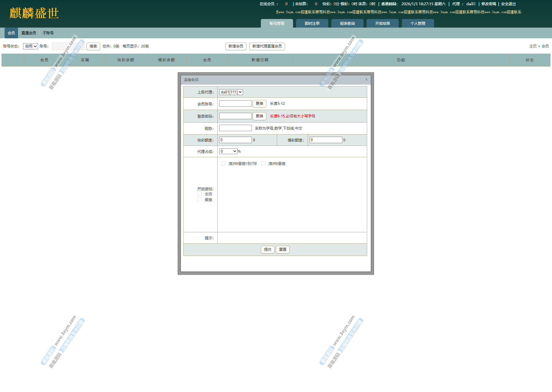Enable the 澳洲8番摊 game checkbox

tap(263, 164)
